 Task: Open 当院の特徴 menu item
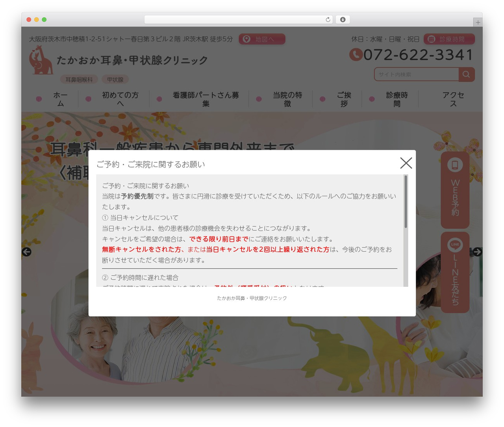287,99
